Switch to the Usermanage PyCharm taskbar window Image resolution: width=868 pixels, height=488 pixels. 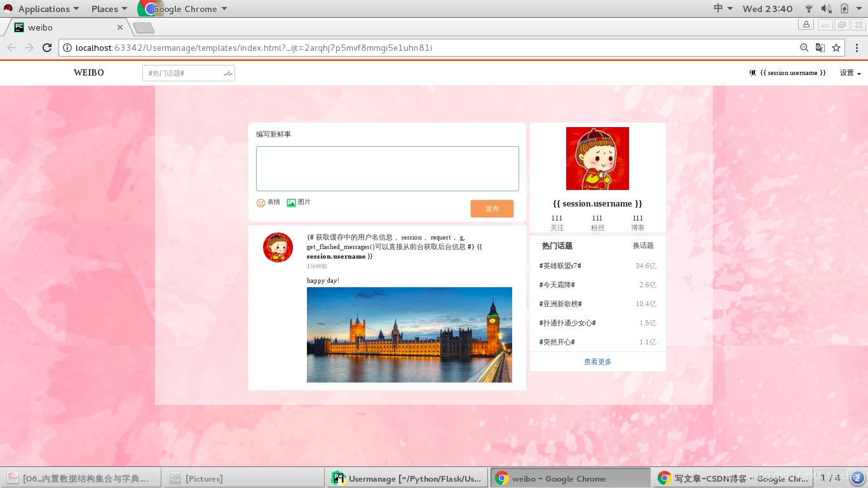pyautogui.click(x=407, y=478)
